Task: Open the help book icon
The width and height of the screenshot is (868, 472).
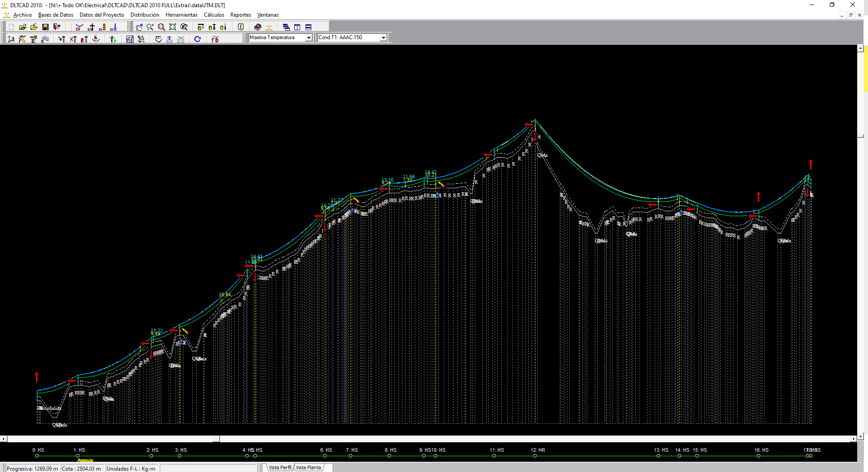Action: [257, 27]
